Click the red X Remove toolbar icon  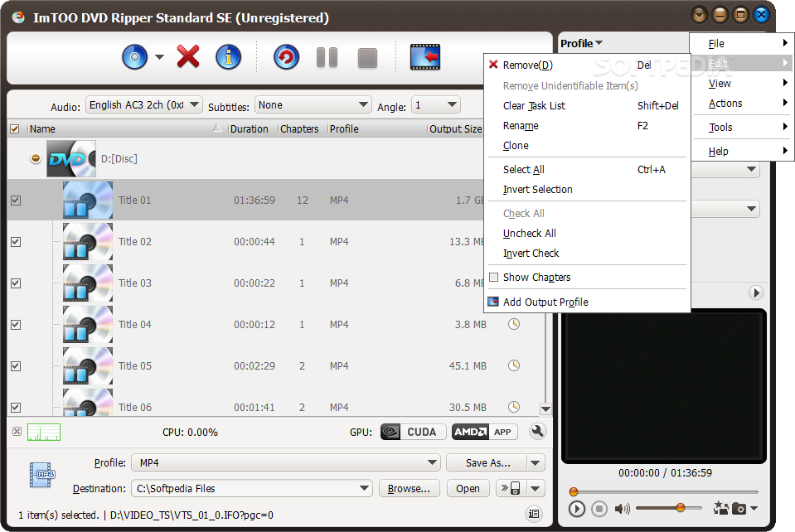pyautogui.click(x=188, y=56)
